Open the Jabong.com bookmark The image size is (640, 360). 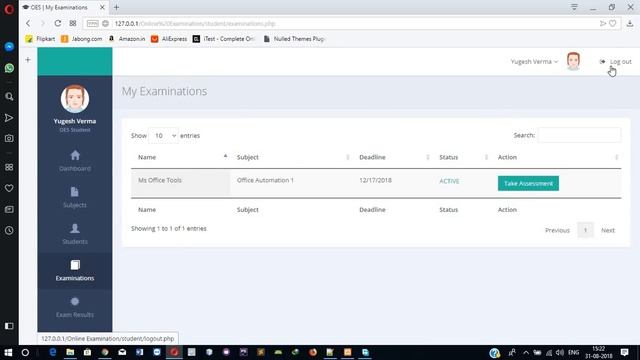pyautogui.click(x=82, y=39)
